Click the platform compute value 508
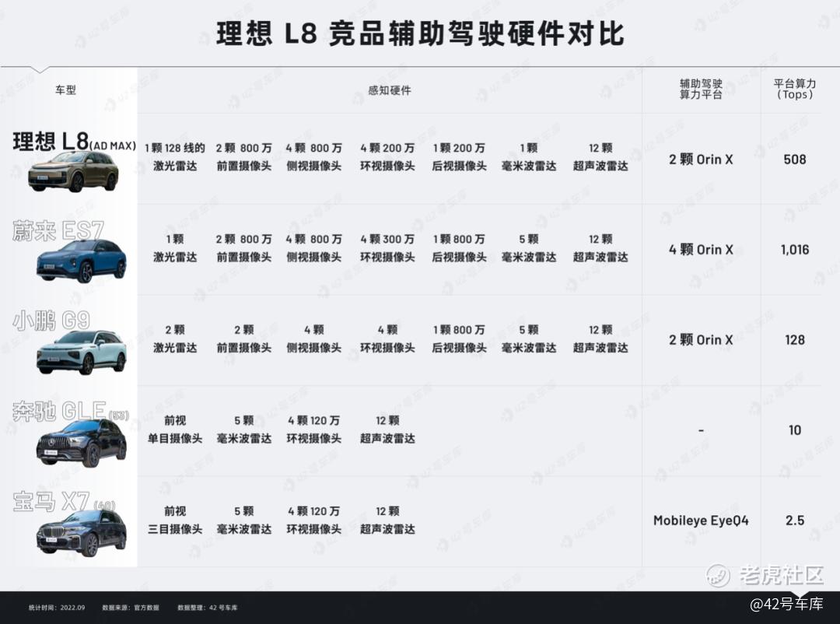This screenshot has width=840, height=624. (x=794, y=160)
